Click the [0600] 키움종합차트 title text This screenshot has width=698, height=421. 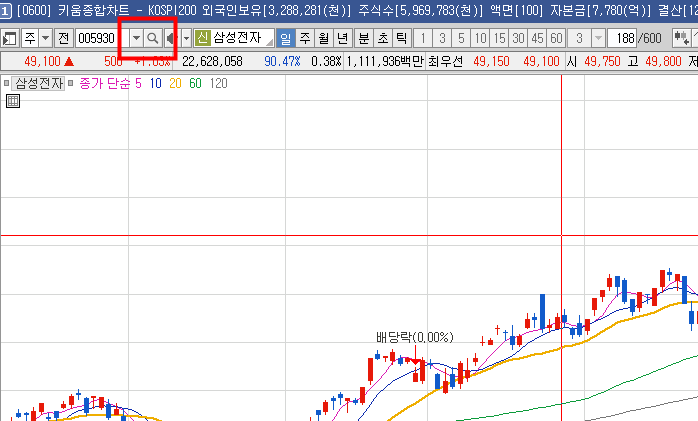(73, 11)
